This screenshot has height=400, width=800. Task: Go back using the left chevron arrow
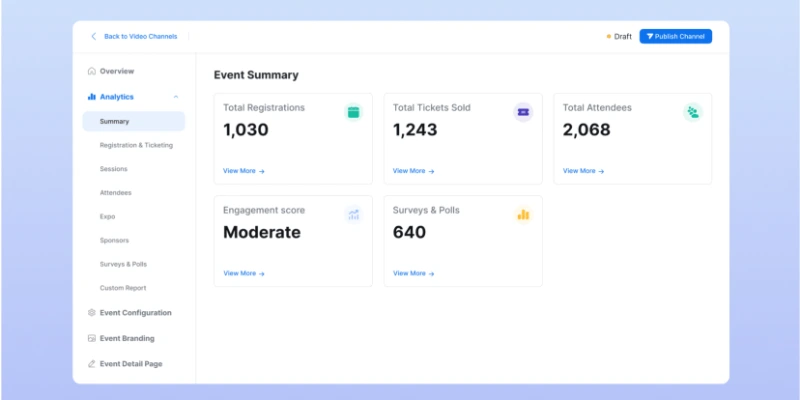point(94,36)
